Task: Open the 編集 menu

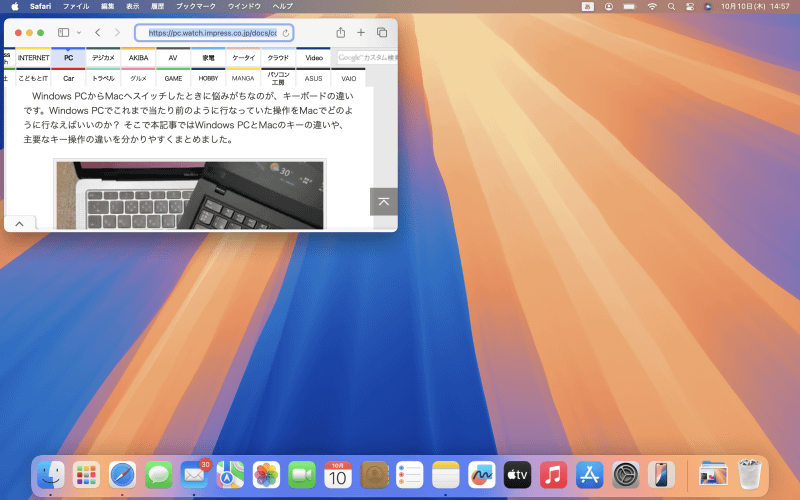Action: point(108,6)
